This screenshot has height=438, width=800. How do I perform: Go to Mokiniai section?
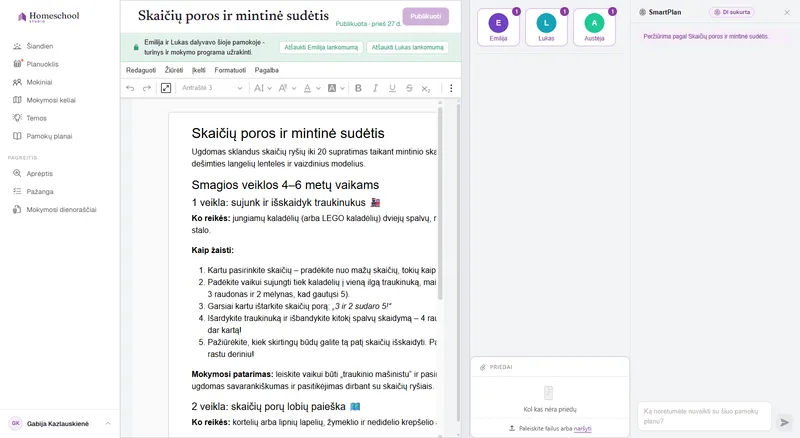(39, 82)
